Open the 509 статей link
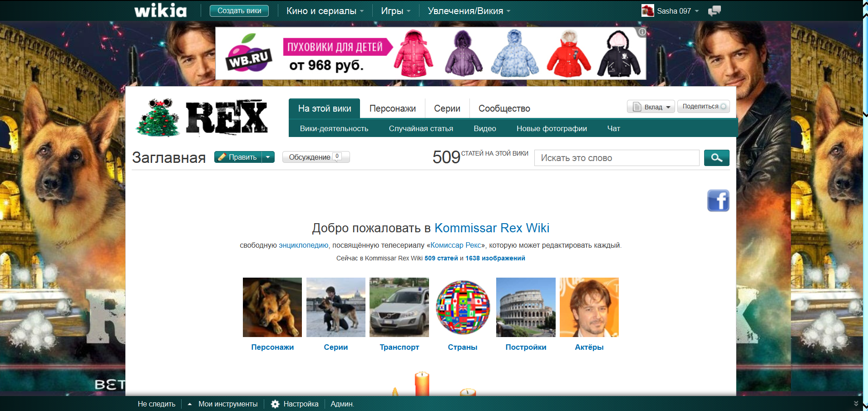 (x=441, y=258)
